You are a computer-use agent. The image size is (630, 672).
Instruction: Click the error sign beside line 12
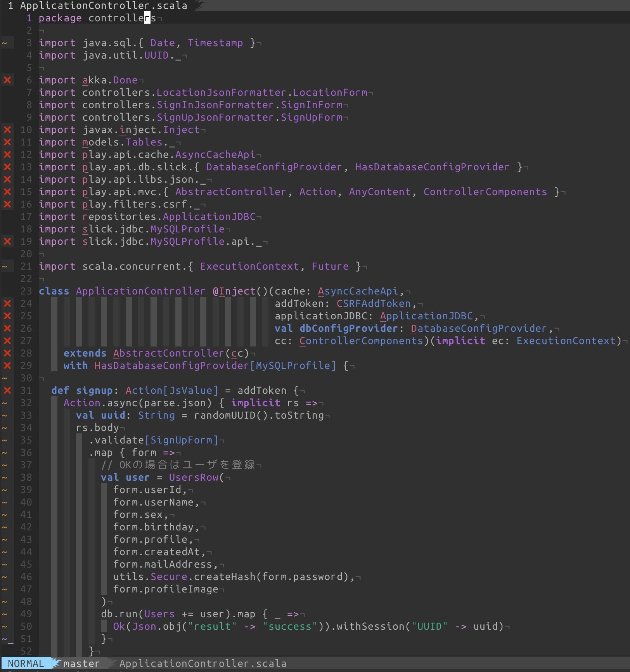point(7,155)
